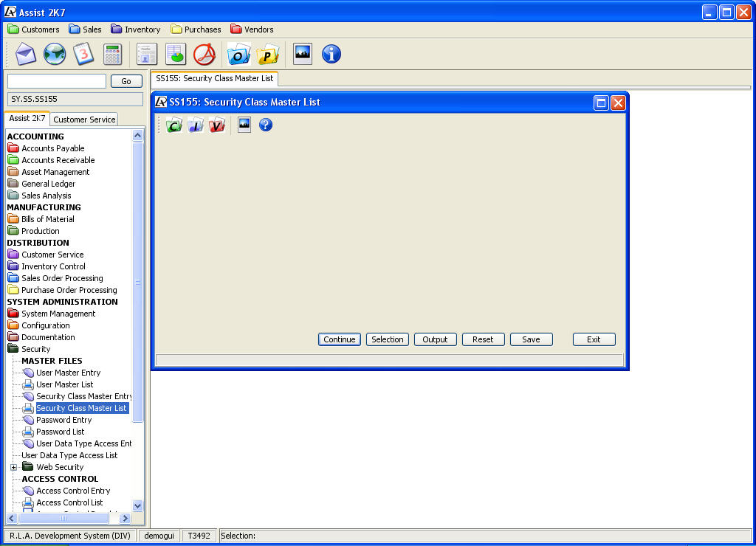Select User Master Entry in tree
This screenshot has height=546, width=756.
[x=68, y=373]
